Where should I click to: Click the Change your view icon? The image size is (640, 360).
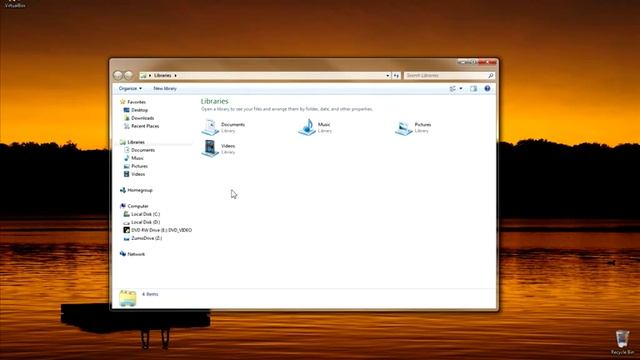[x=453, y=89]
